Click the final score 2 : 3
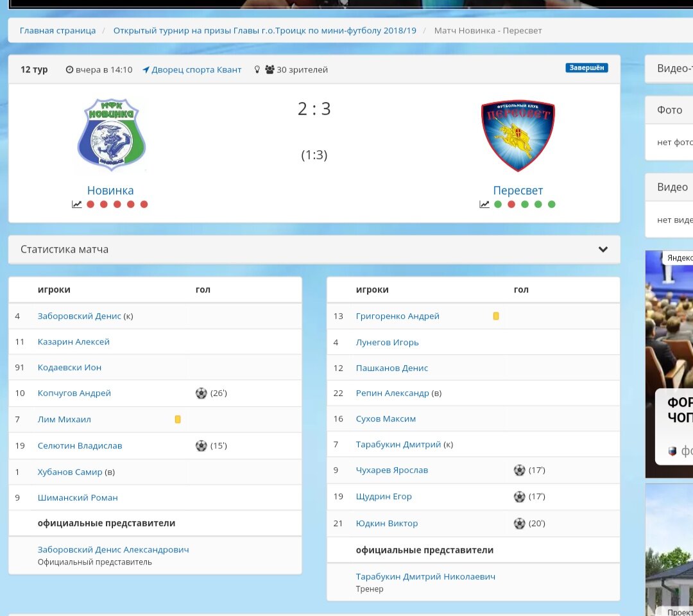The height and width of the screenshot is (616, 693). 314,108
